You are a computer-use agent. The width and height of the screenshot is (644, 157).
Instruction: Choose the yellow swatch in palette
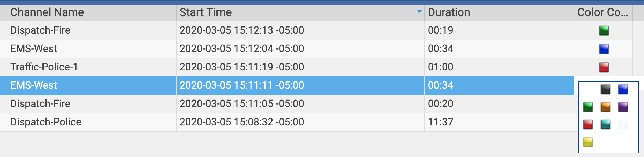588,142
